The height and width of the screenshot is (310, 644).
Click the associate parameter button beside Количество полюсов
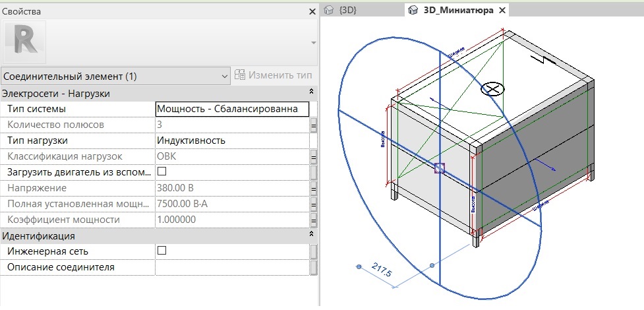coord(314,125)
